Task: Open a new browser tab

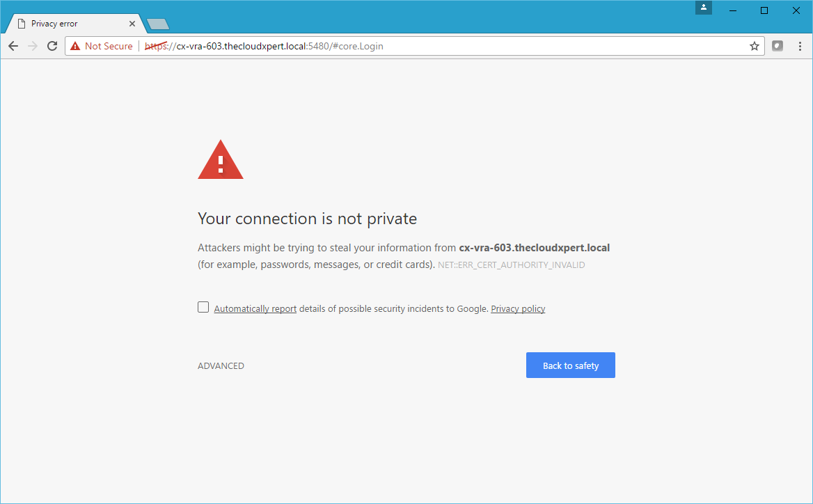Action: click(158, 24)
